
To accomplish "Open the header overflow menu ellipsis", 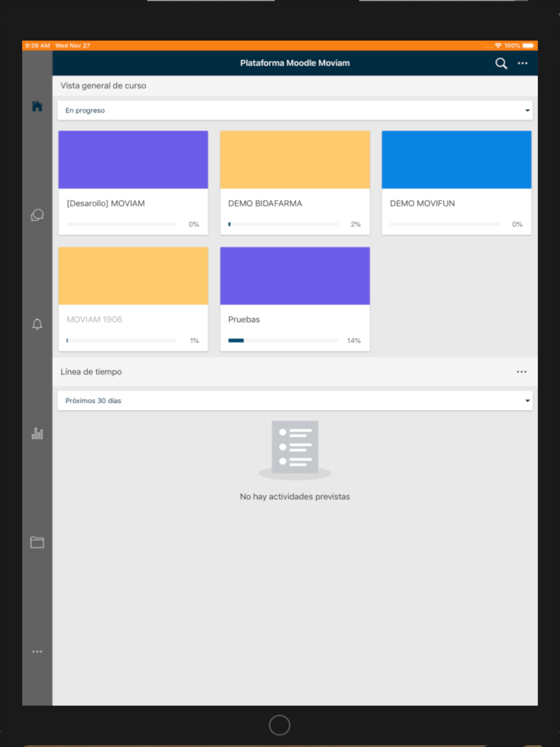I will 522,63.
